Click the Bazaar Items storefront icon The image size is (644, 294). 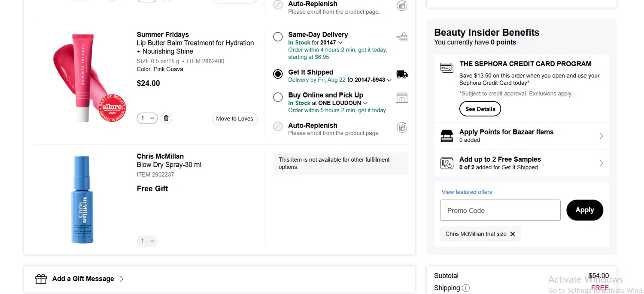(447, 136)
